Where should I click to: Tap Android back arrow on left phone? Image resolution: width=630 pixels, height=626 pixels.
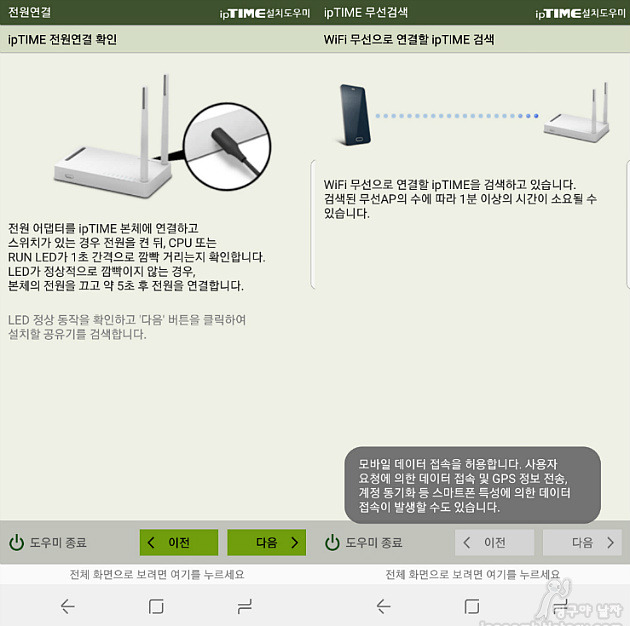coord(68,606)
